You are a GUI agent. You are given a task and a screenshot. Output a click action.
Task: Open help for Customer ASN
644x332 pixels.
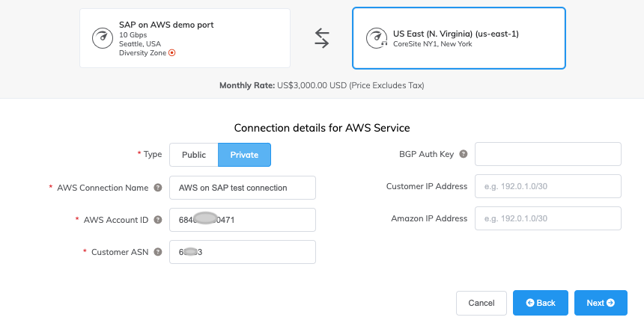(158, 252)
